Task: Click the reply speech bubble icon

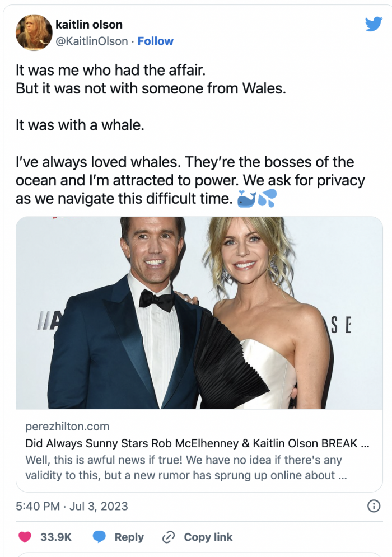Action: click(100, 537)
